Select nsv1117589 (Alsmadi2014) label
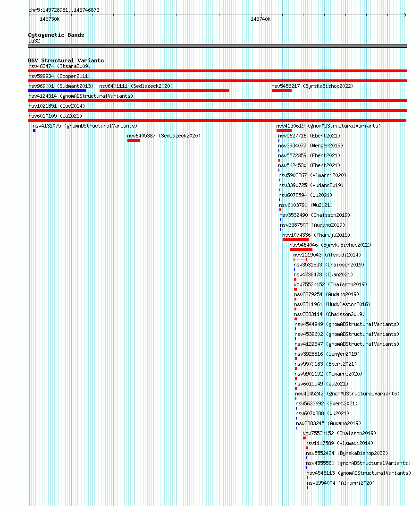The height and width of the screenshot is (506, 420). pyautogui.click(x=339, y=443)
